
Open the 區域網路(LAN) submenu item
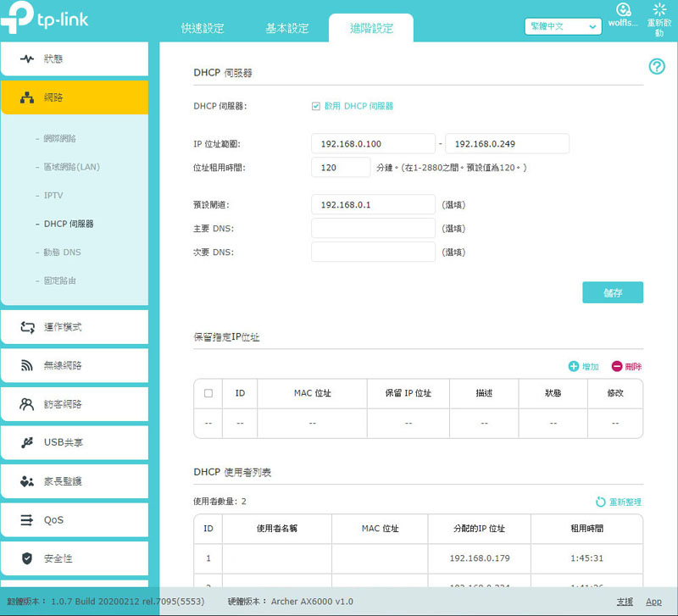72,167
